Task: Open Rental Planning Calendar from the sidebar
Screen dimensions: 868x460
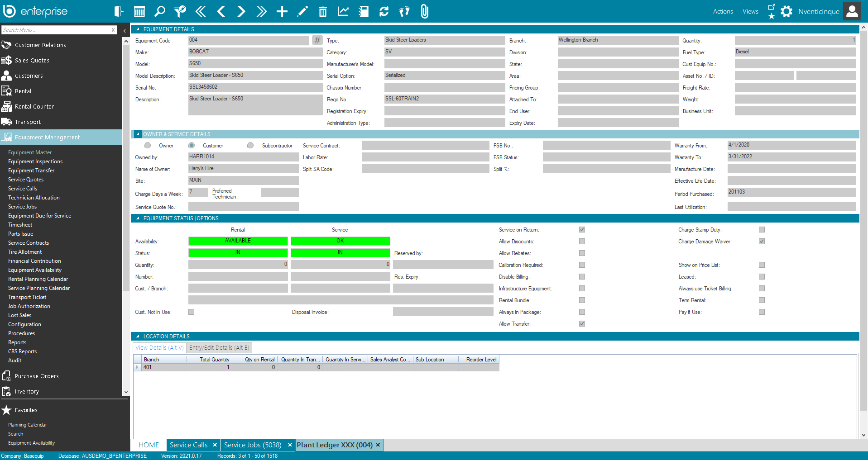Action: tap(38, 279)
